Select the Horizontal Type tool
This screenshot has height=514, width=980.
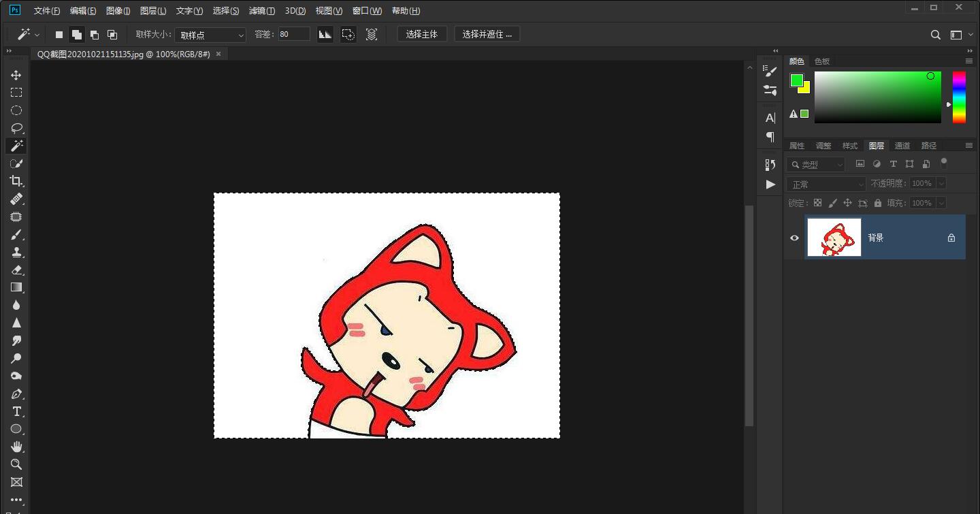(x=16, y=411)
